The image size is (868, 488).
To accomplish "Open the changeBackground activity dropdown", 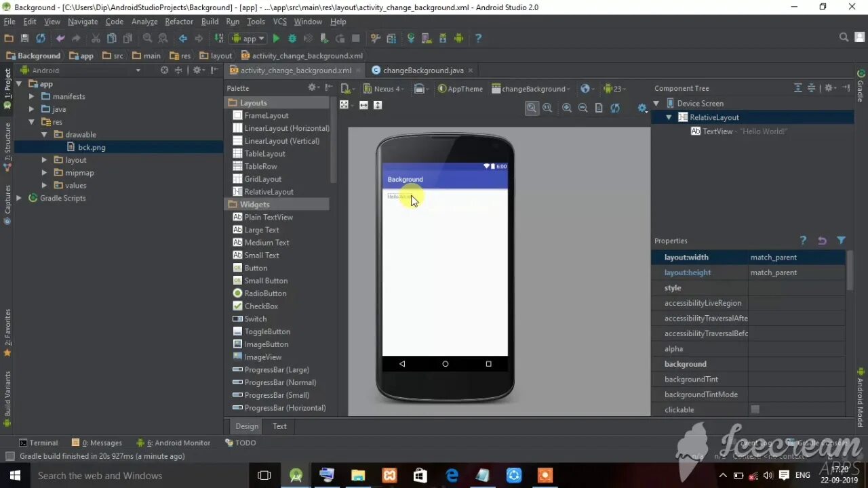I will pos(531,89).
